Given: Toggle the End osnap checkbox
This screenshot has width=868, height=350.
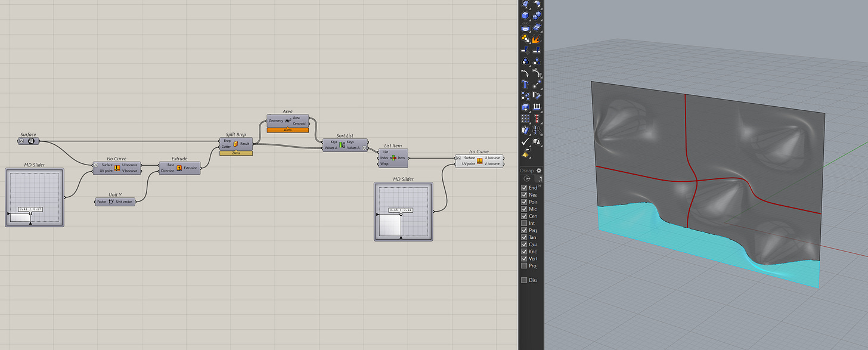Looking at the screenshot, I should click(524, 188).
